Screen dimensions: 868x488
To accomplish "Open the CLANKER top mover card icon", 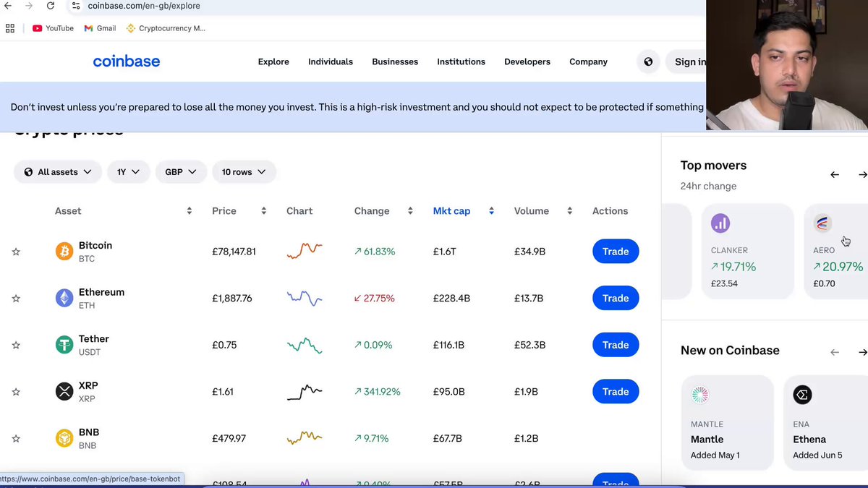I will coord(720,223).
